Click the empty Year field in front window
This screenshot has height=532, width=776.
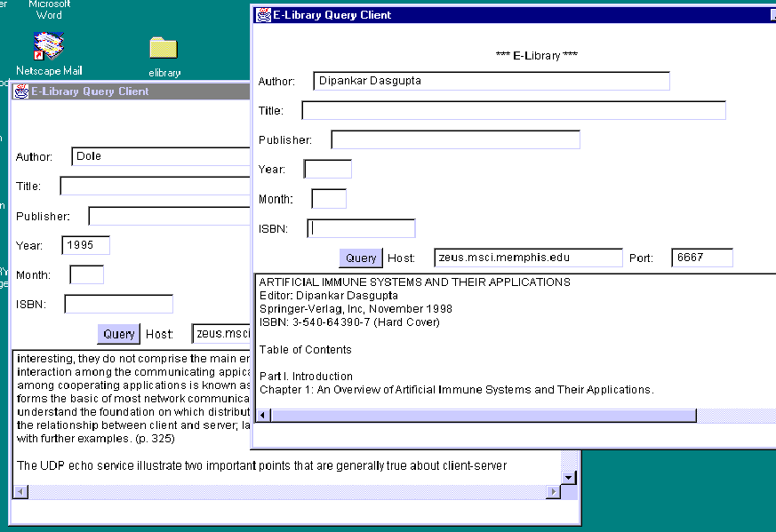click(328, 169)
